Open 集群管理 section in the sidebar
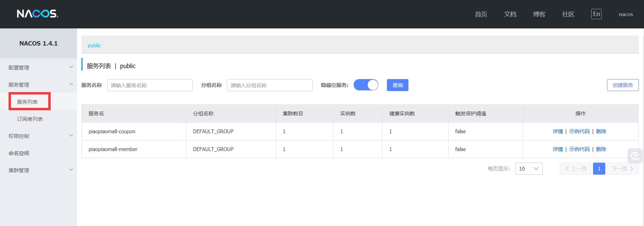644x226 pixels. 19,170
